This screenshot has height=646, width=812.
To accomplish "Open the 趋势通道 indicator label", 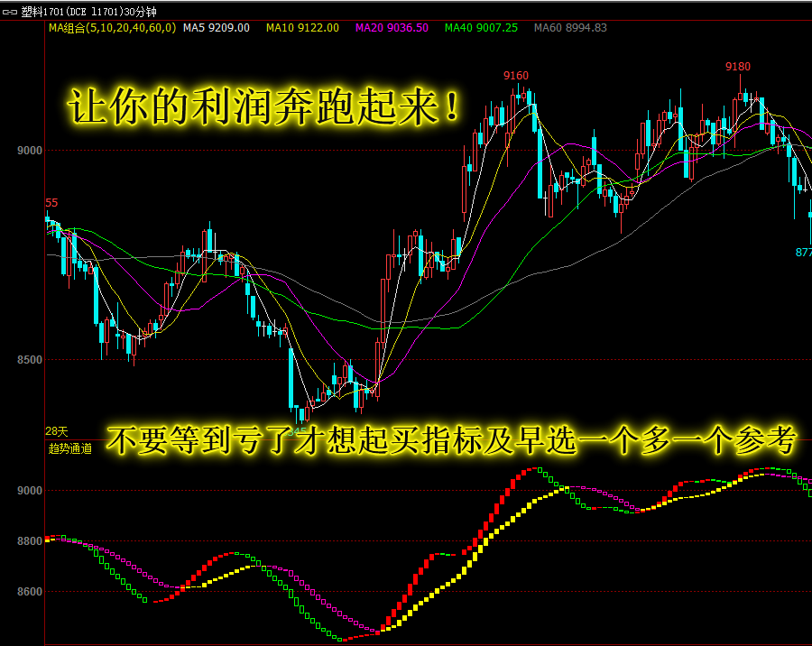I will pos(69,448).
